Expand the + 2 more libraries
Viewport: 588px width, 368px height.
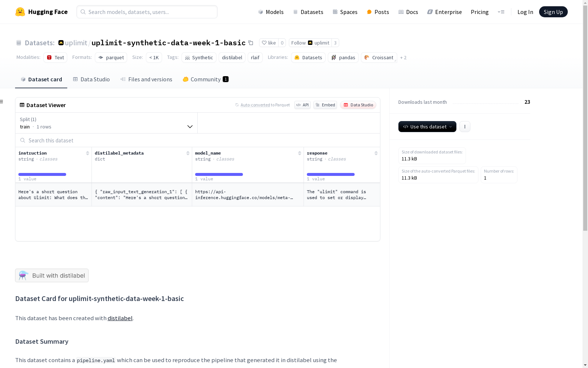(403, 57)
